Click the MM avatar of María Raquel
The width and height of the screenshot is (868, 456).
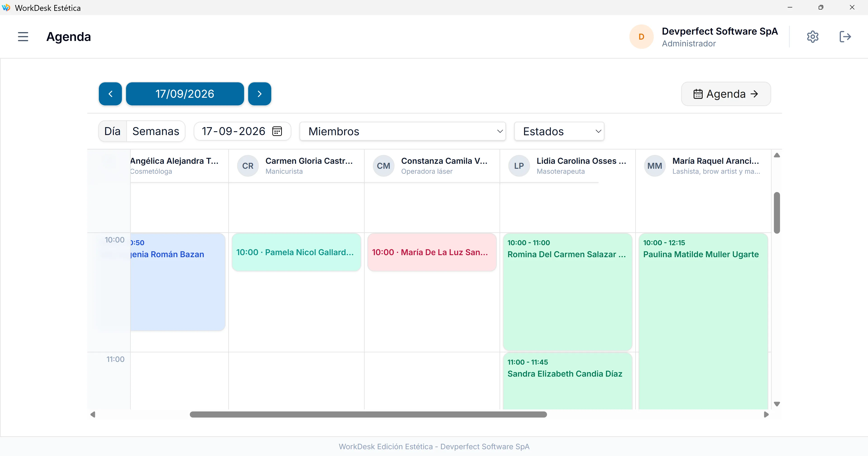tap(655, 166)
